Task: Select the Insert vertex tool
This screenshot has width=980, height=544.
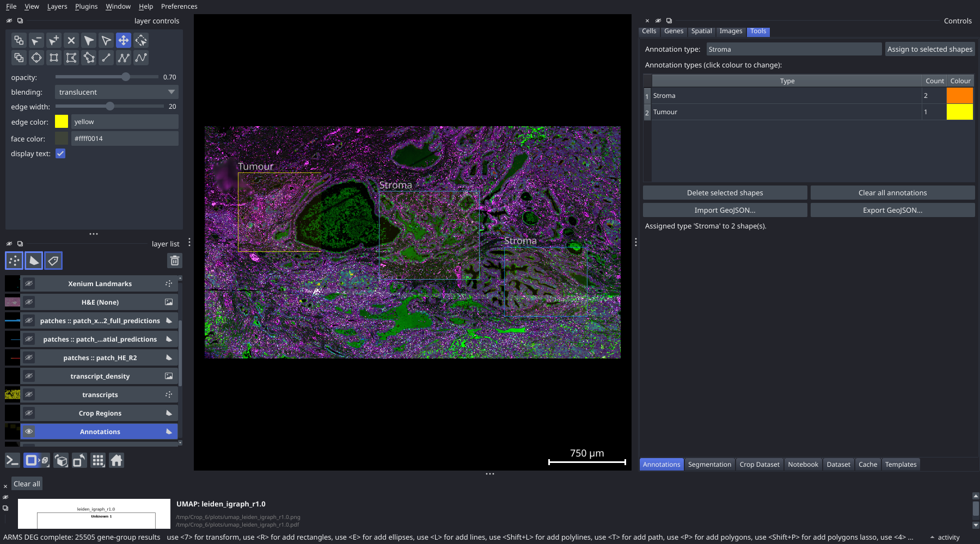Action: click(x=54, y=40)
